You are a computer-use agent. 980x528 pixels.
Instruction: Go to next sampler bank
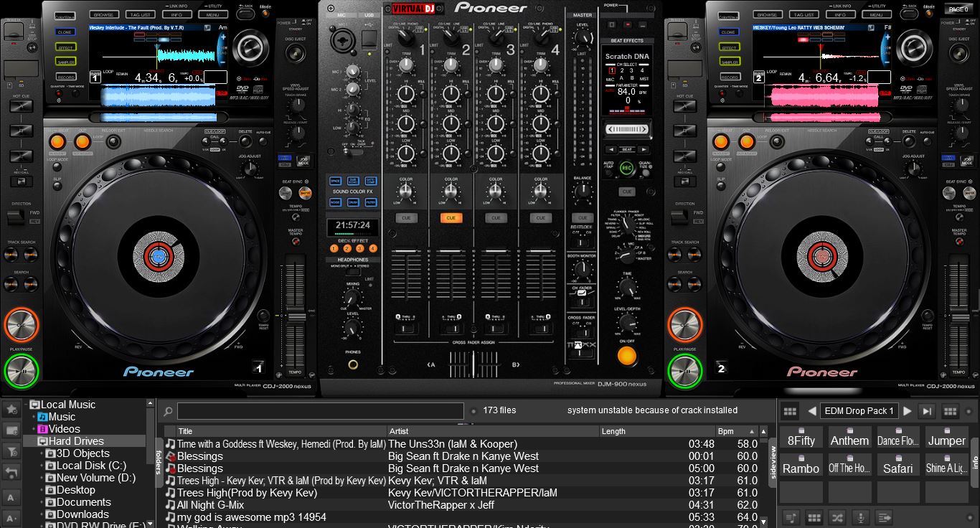[x=908, y=411]
